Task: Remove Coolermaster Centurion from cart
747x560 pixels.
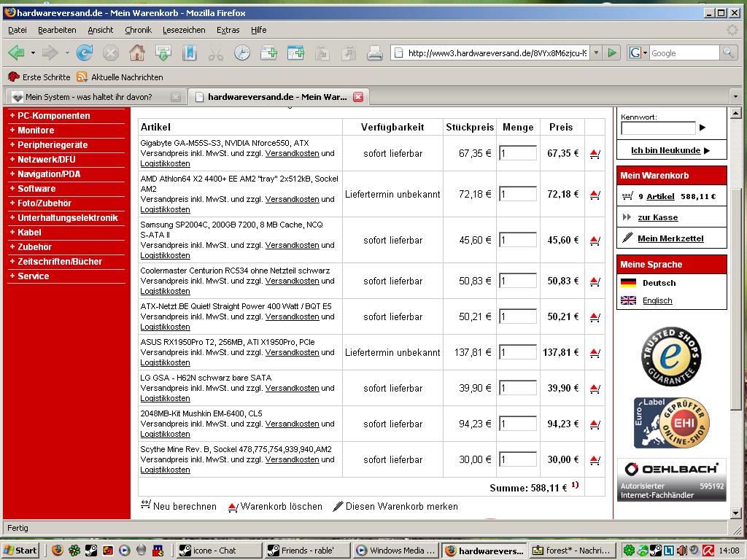Action: [x=595, y=281]
